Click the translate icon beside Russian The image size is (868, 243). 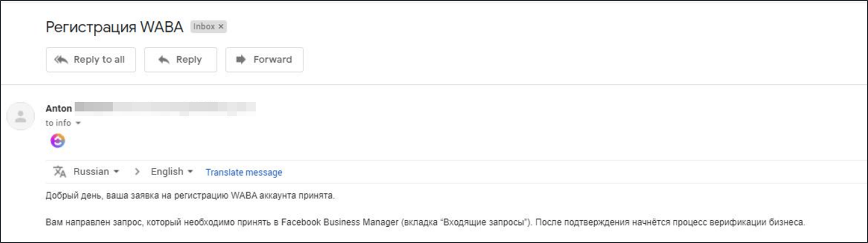(x=59, y=172)
